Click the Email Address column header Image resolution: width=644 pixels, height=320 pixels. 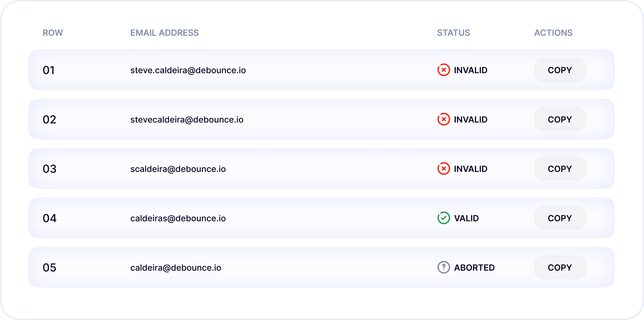[x=164, y=33]
